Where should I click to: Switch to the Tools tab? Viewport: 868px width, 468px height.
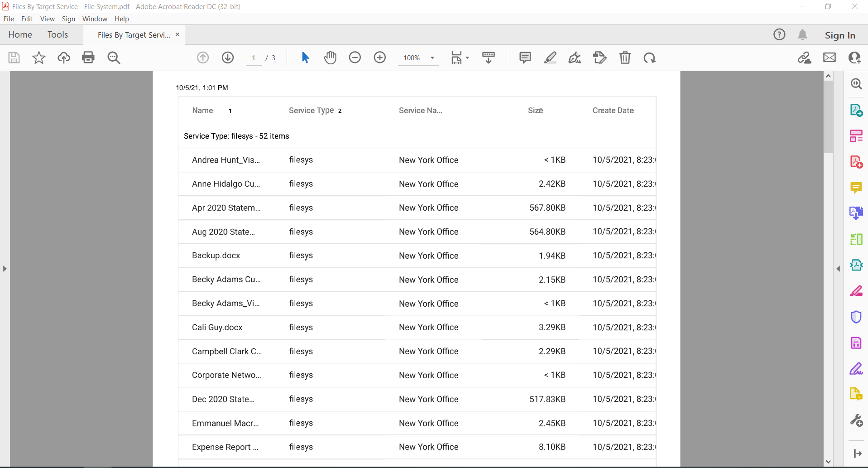(58, 35)
